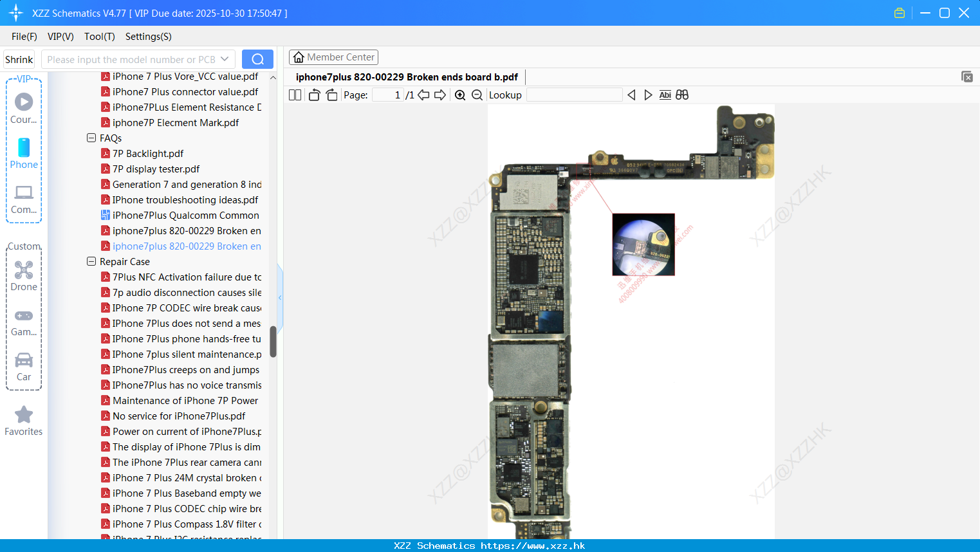Open Maintenance of iPhone 7P Power
The height and width of the screenshot is (552, 980).
(x=185, y=400)
